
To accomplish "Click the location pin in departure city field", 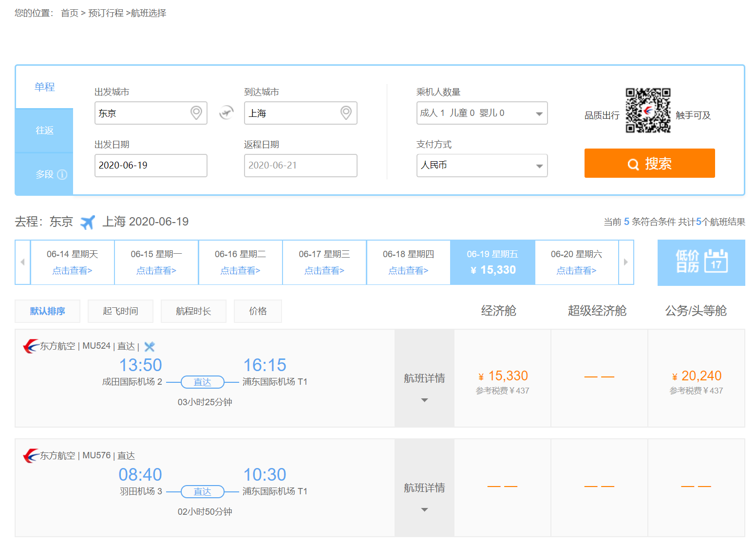I will pos(196,113).
